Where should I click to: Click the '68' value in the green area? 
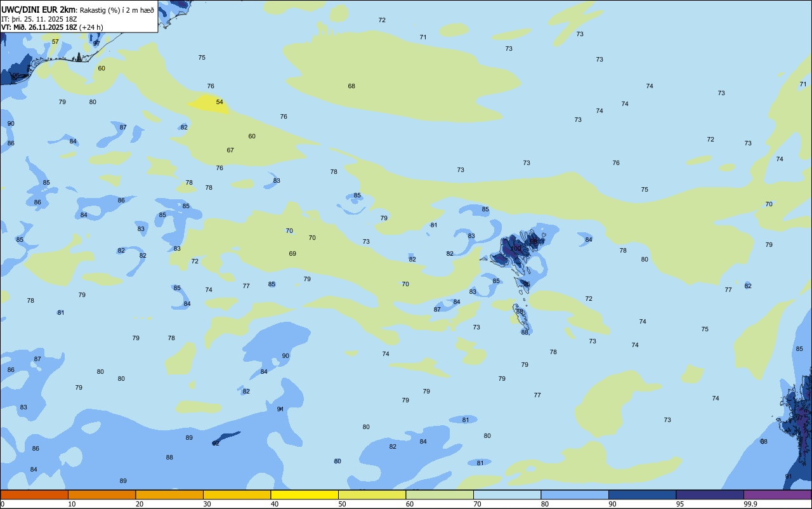(351, 86)
